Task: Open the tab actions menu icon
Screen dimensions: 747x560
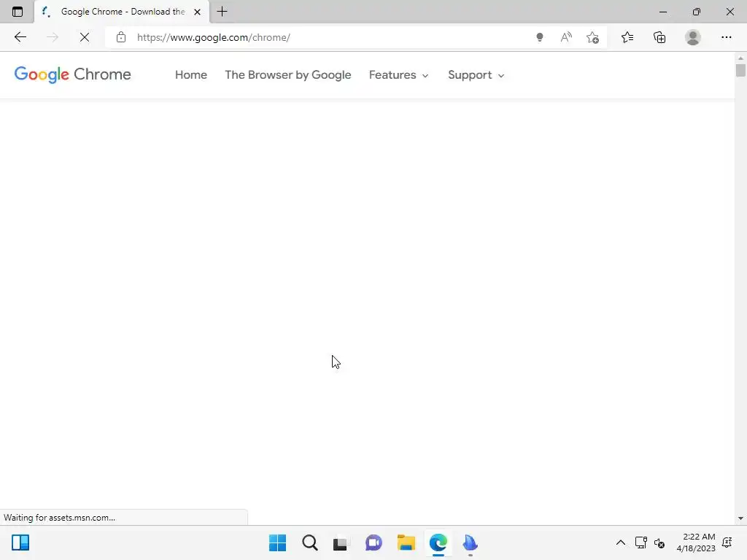Action: click(x=18, y=12)
